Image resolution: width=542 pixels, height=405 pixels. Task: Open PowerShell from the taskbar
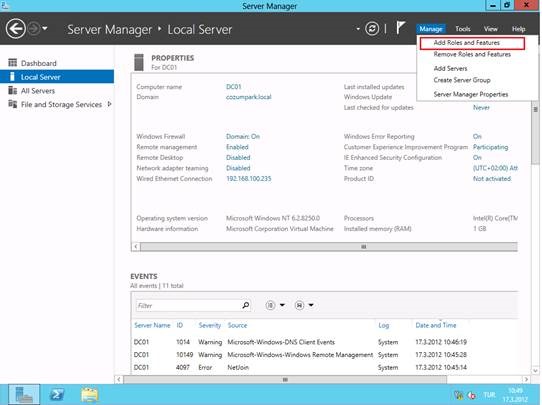57,394
